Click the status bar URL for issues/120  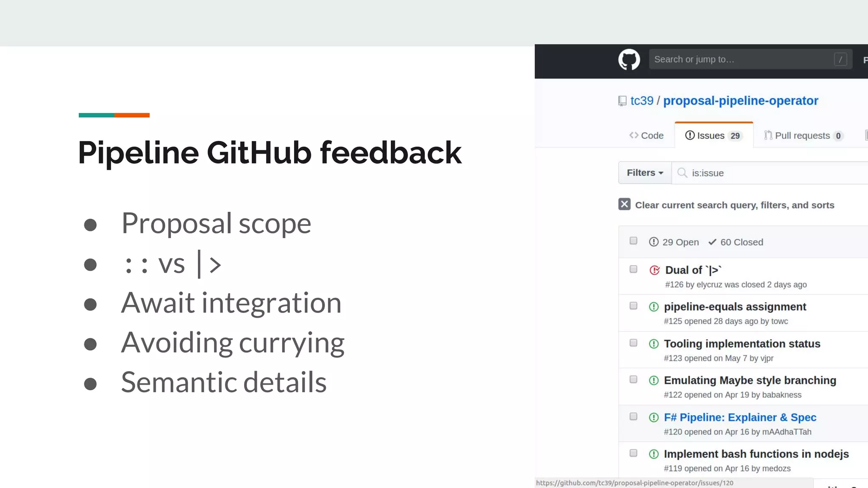coord(634,483)
